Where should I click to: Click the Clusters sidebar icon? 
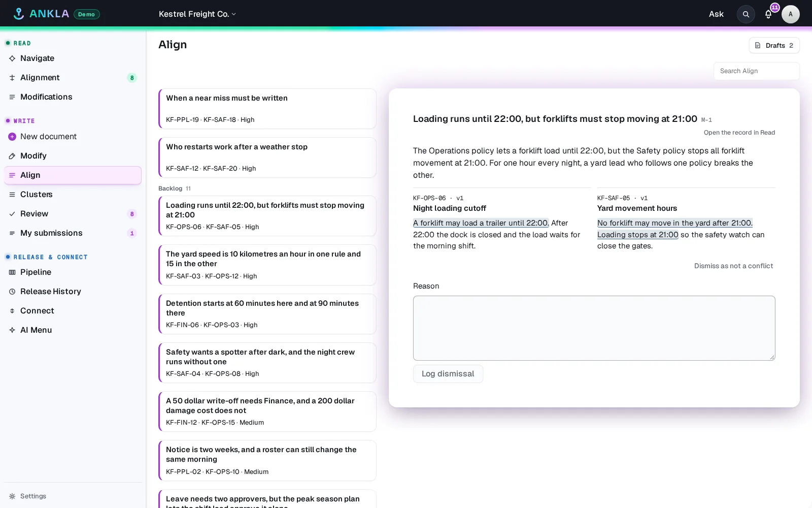click(12, 195)
